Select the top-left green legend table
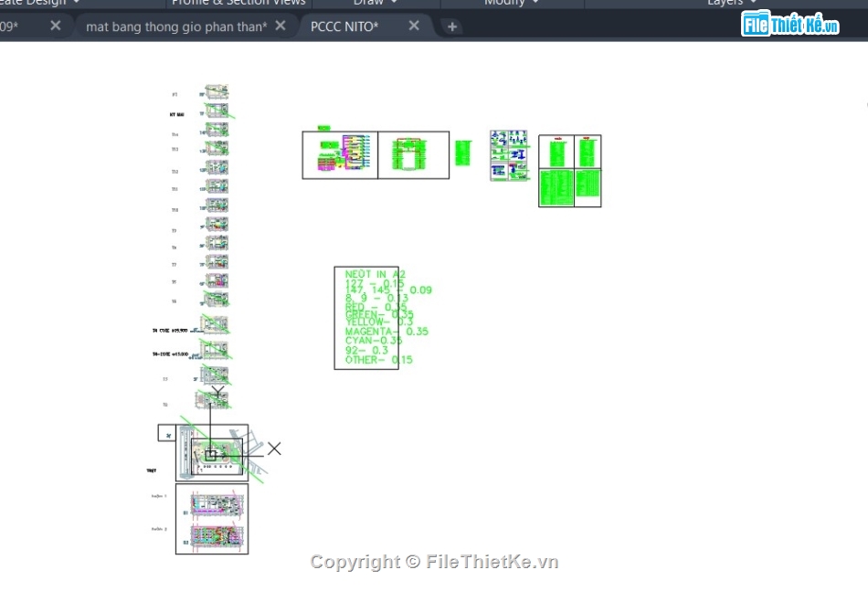868x591 pixels. click(x=557, y=153)
